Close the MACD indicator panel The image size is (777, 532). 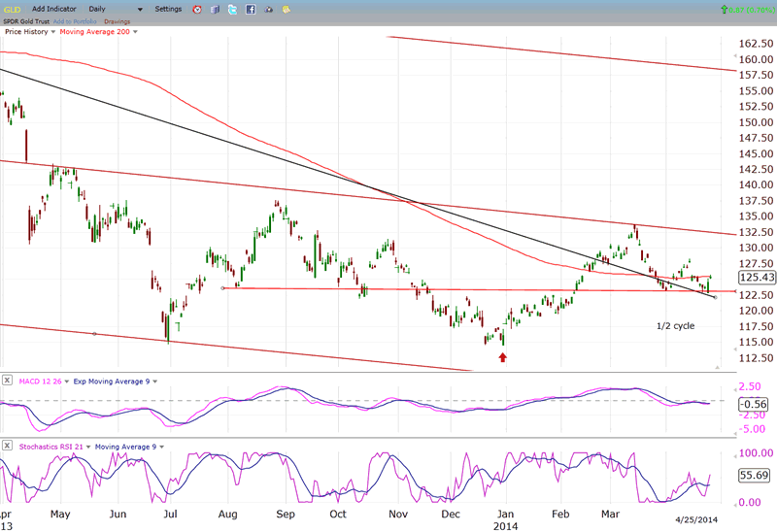[9, 380]
